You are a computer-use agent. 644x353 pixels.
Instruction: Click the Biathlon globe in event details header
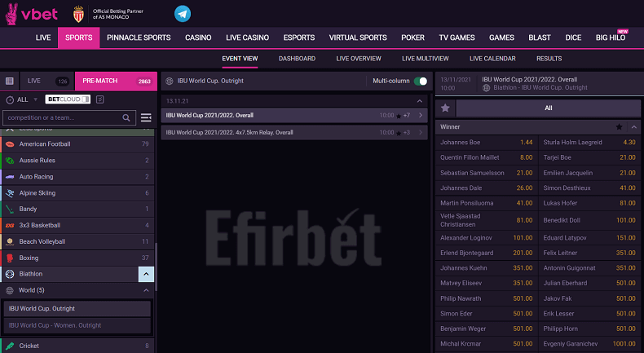pyautogui.click(x=487, y=88)
